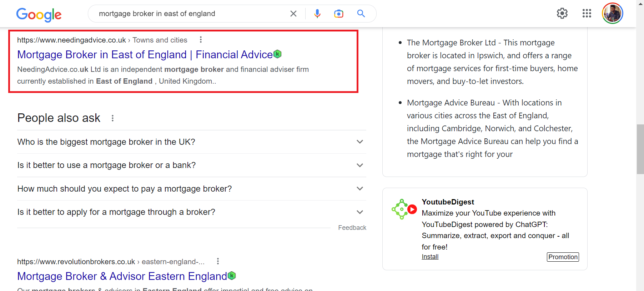Open options menu for needingadvice.co.uk result

coord(201,40)
